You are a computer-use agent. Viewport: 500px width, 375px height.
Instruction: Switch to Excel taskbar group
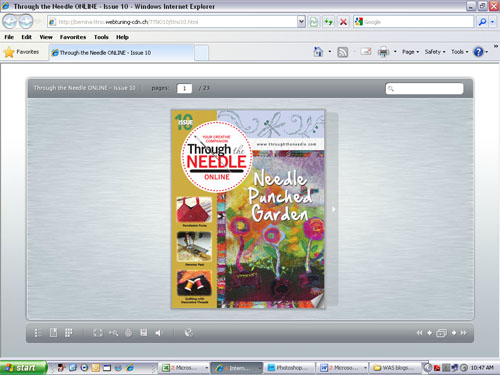tap(185, 368)
